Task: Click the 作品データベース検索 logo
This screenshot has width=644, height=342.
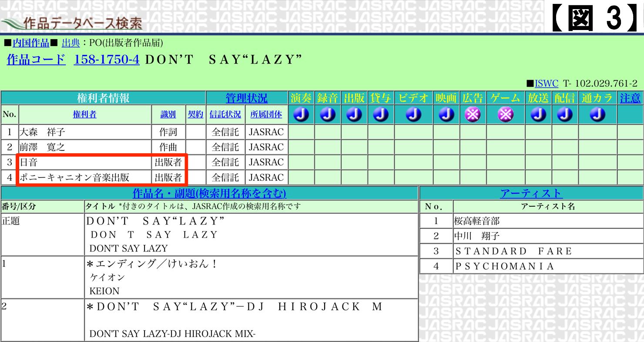Action: (x=72, y=23)
